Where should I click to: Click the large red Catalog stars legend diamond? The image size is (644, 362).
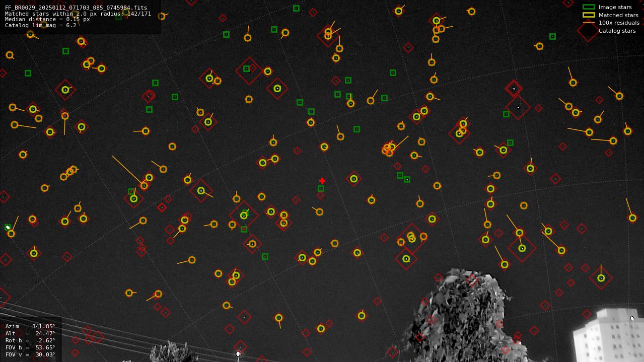tap(588, 31)
